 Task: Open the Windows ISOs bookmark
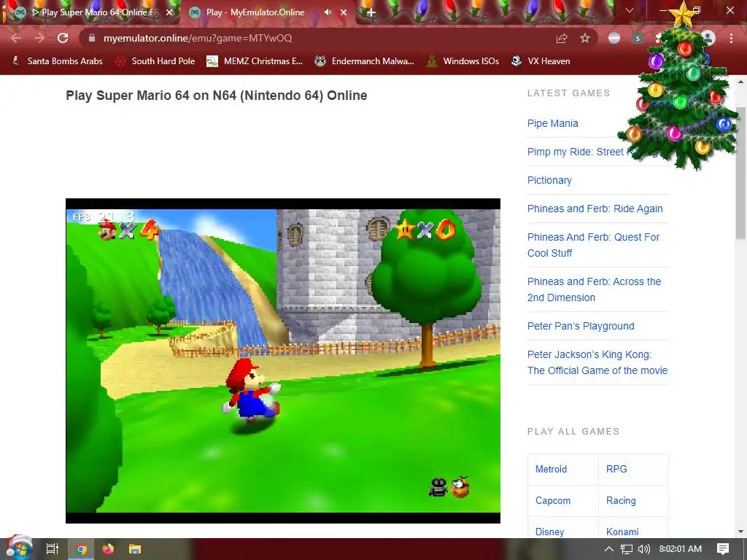click(x=463, y=61)
